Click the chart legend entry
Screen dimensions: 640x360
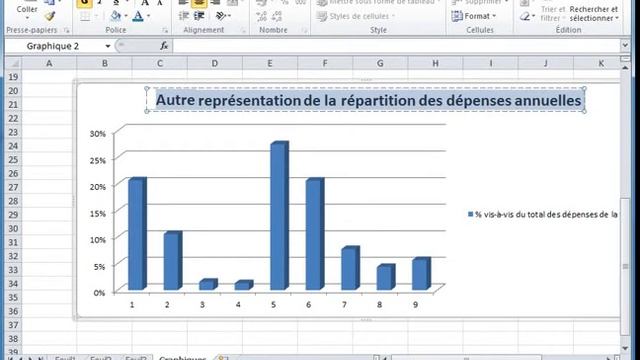[542, 214]
